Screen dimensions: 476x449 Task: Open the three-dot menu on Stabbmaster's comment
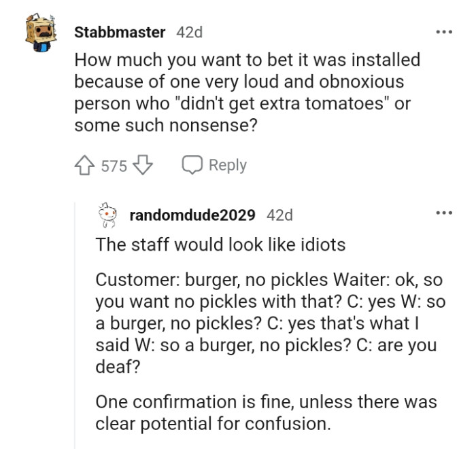click(x=444, y=32)
